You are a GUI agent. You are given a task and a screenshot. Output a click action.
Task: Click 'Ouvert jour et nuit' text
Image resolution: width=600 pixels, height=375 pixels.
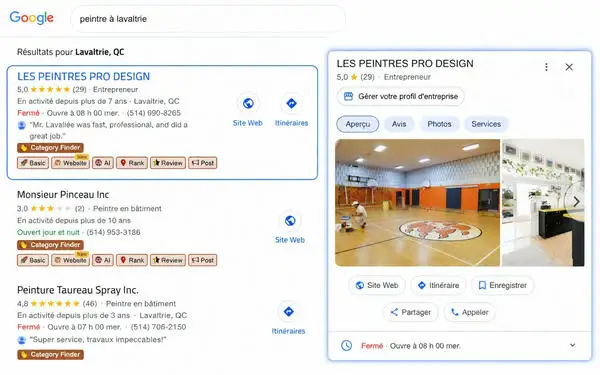pyautogui.click(x=48, y=232)
